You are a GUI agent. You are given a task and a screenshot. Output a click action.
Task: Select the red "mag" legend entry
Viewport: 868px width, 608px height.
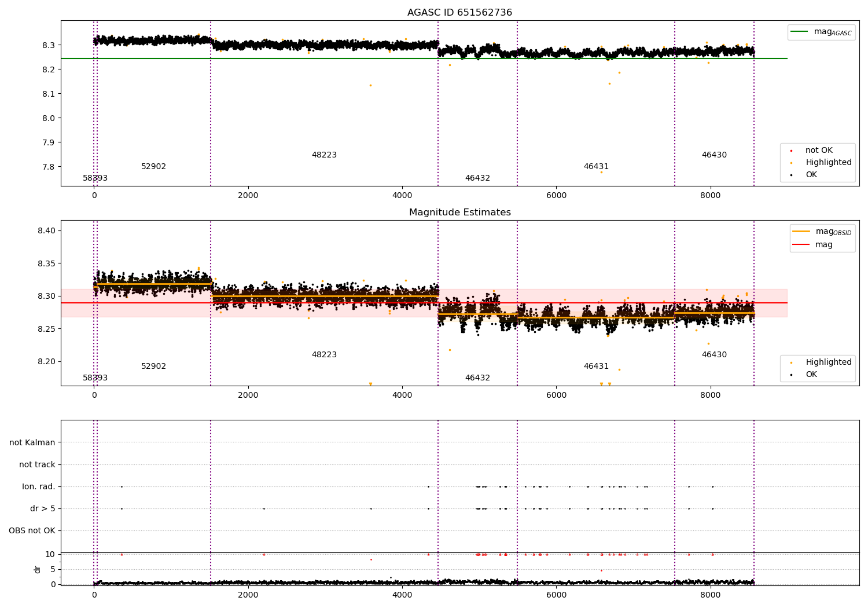click(x=813, y=245)
